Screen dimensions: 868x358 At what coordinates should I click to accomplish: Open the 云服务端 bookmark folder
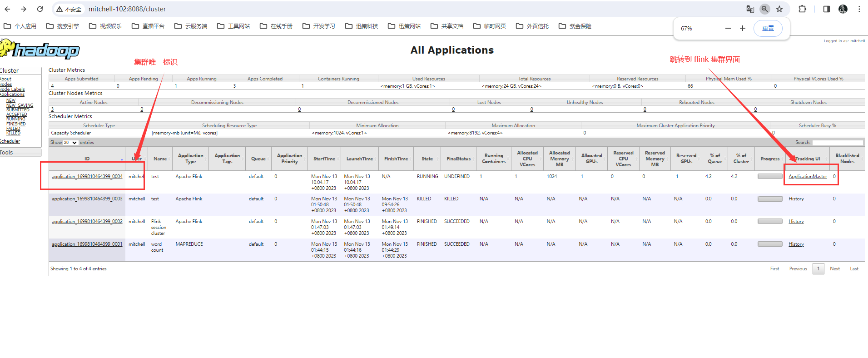[x=191, y=26]
